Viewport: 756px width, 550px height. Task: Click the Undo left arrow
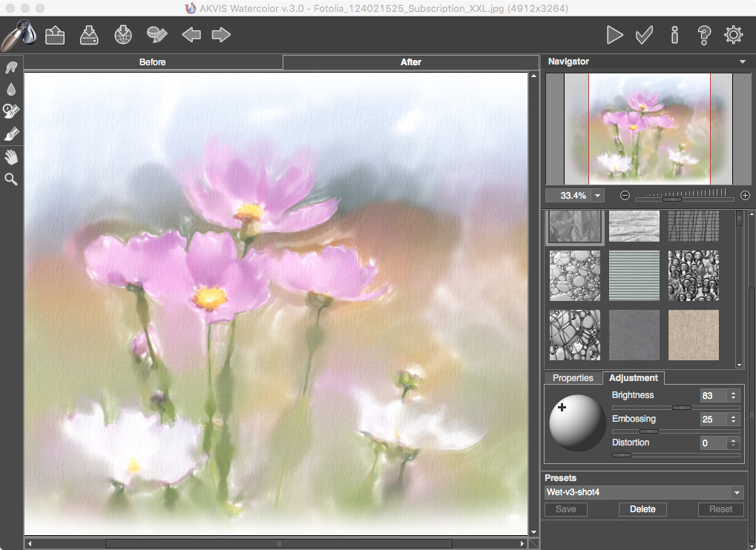pos(191,35)
